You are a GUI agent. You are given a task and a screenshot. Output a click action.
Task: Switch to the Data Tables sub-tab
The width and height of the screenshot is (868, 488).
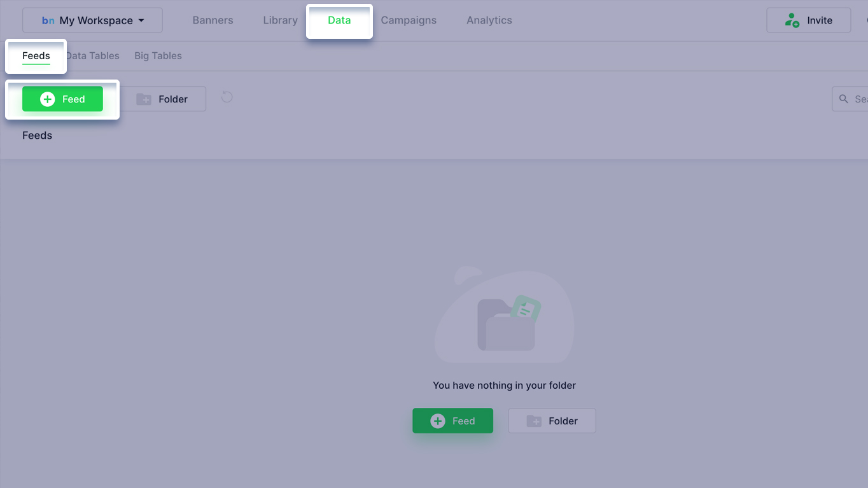click(94, 56)
